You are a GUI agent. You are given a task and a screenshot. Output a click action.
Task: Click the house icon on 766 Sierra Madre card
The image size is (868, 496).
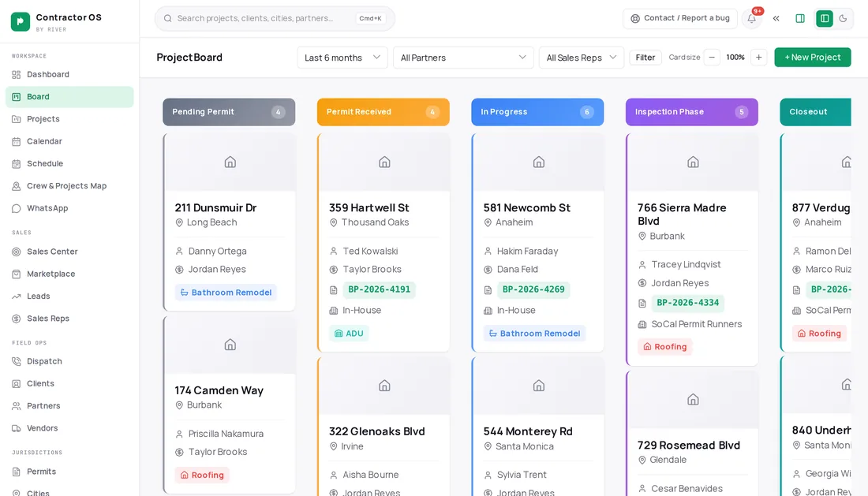693,162
